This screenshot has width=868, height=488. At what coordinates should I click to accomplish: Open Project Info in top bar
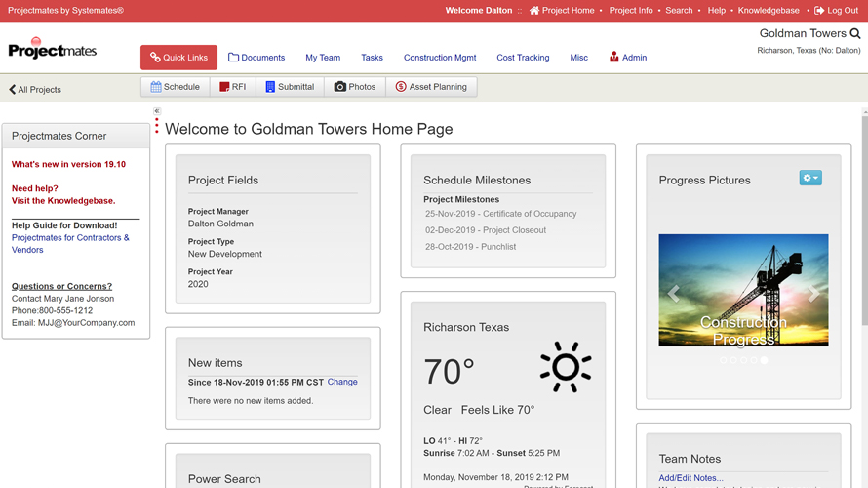(x=630, y=11)
